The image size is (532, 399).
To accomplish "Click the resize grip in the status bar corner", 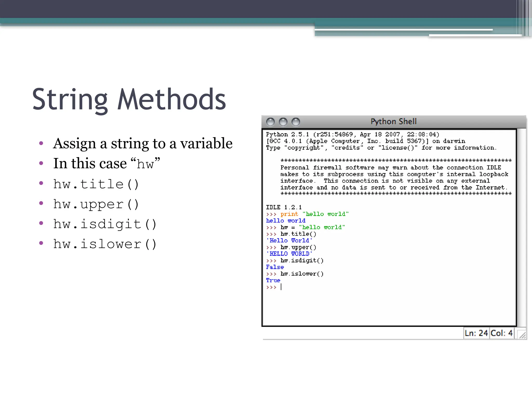I will [x=522, y=334].
